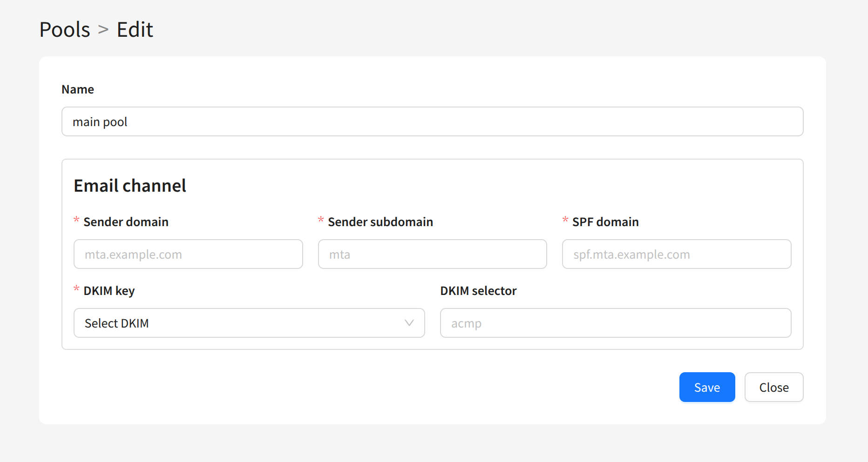
Task: Click the Sender domain label
Action: tap(126, 222)
